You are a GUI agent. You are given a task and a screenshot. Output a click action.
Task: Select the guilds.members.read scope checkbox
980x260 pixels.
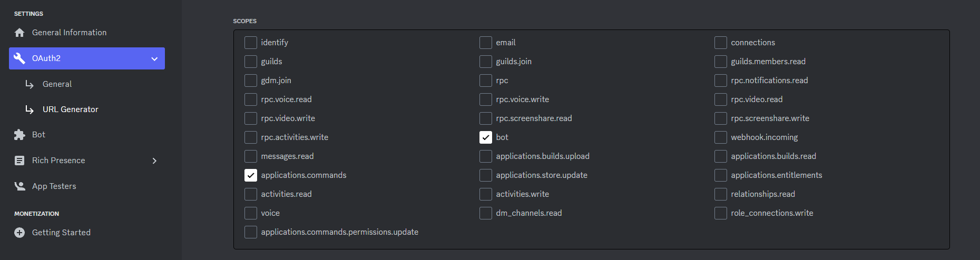point(721,62)
